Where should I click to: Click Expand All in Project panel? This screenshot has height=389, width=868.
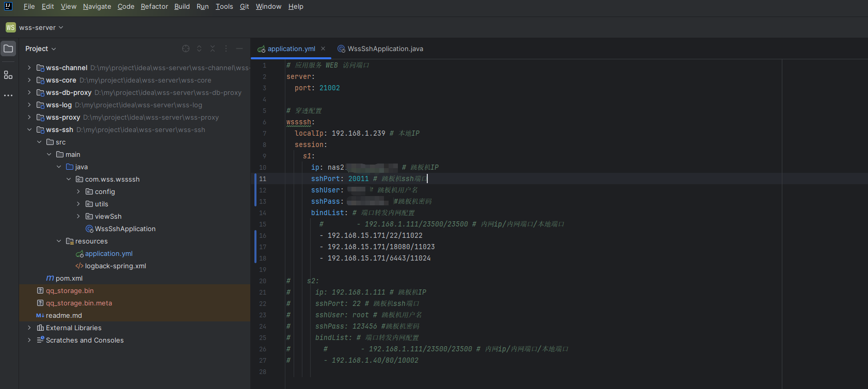(199, 48)
